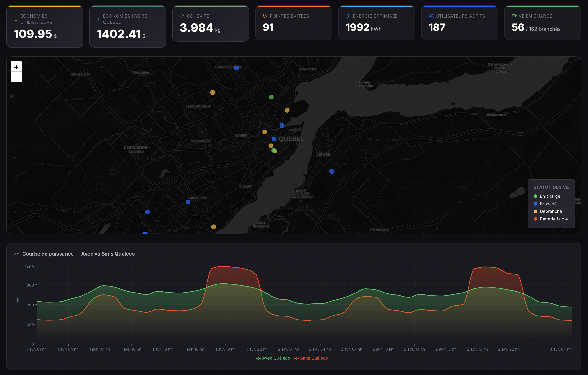Viewport: 588px width, 375px height.
Task: Click the blue marker near Charlesbourg
Action: [236, 68]
